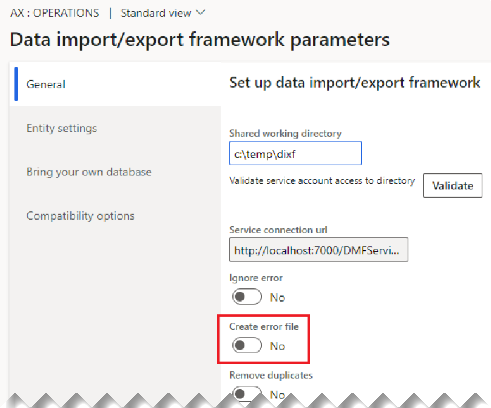491x408 pixels.
Task: Click the Set up data import/export framework heading
Action: tap(355, 83)
